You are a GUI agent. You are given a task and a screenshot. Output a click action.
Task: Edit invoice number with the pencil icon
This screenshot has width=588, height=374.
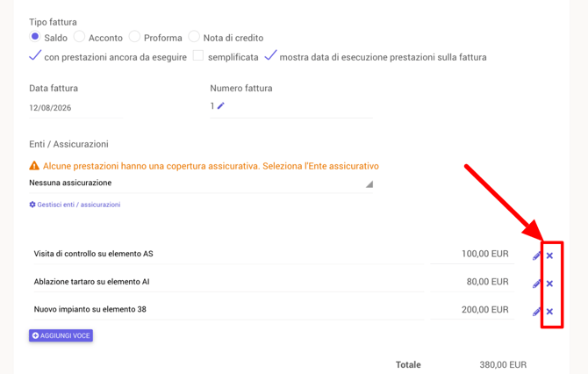coord(221,106)
